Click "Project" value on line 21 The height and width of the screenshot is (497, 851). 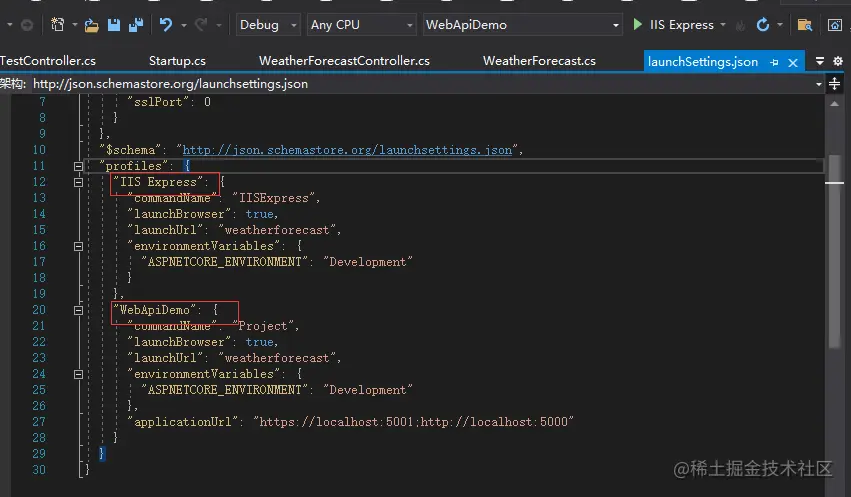coord(263,326)
